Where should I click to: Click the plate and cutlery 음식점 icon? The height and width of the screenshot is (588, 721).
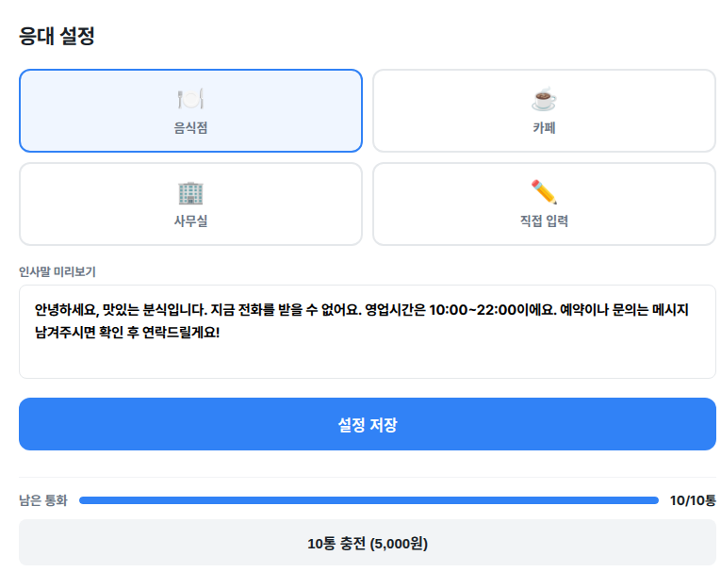click(190, 99)
